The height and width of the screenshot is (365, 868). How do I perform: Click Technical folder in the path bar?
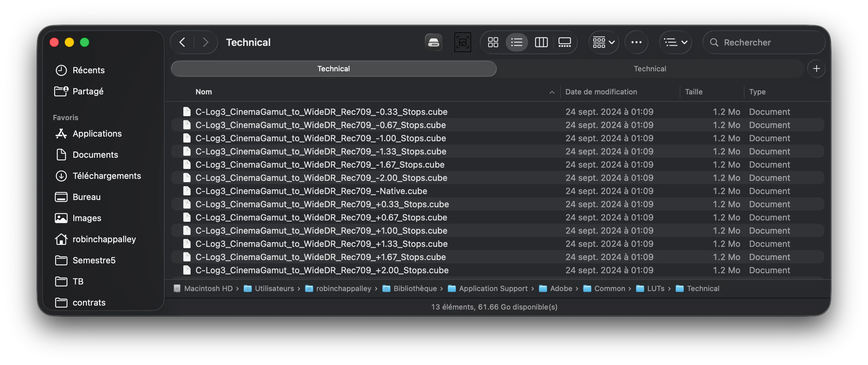pyautogui.click(x=698, y=288)
